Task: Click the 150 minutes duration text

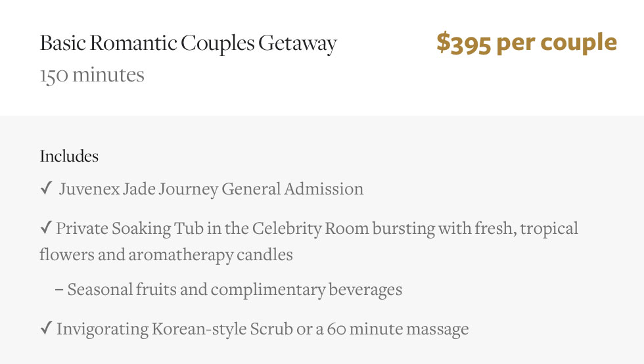Action: click(x=92, y=75)
